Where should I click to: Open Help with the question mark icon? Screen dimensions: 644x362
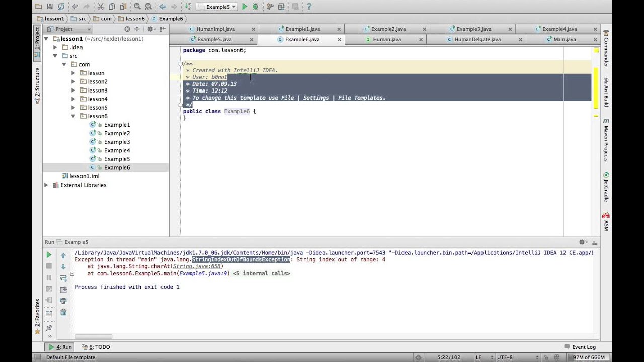(x=309, y=7)
